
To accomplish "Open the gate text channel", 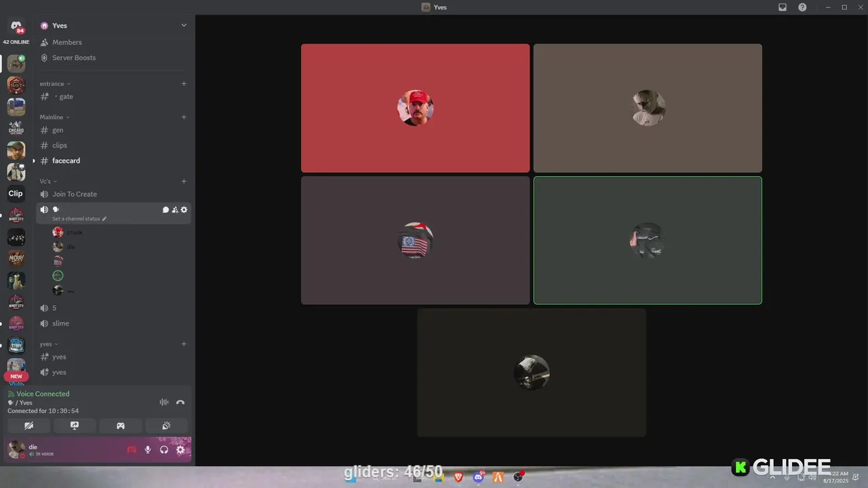I will pos(114,96).
